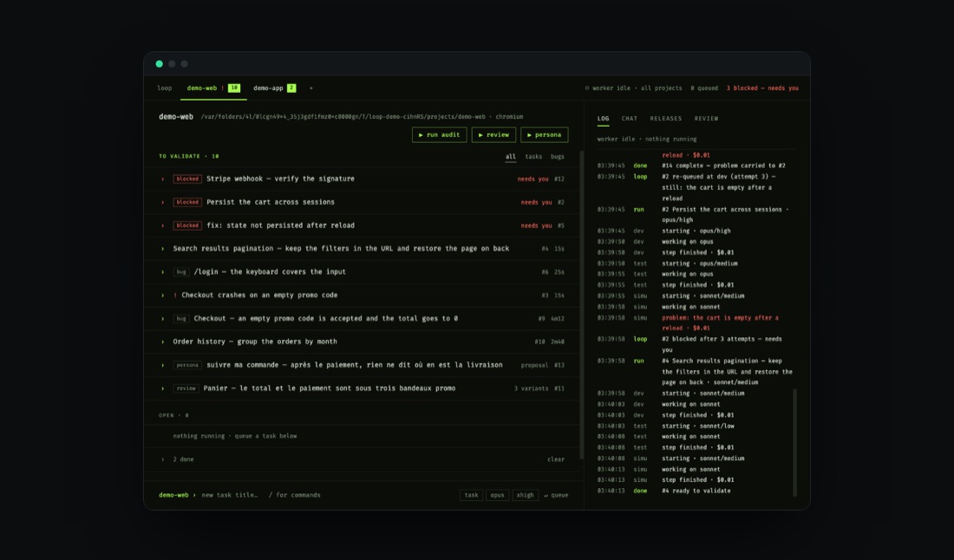Open the REVIEW panel tab
The height and width of the screenshot is (560, 954).
pyautogui.click(x=706, y=119)
